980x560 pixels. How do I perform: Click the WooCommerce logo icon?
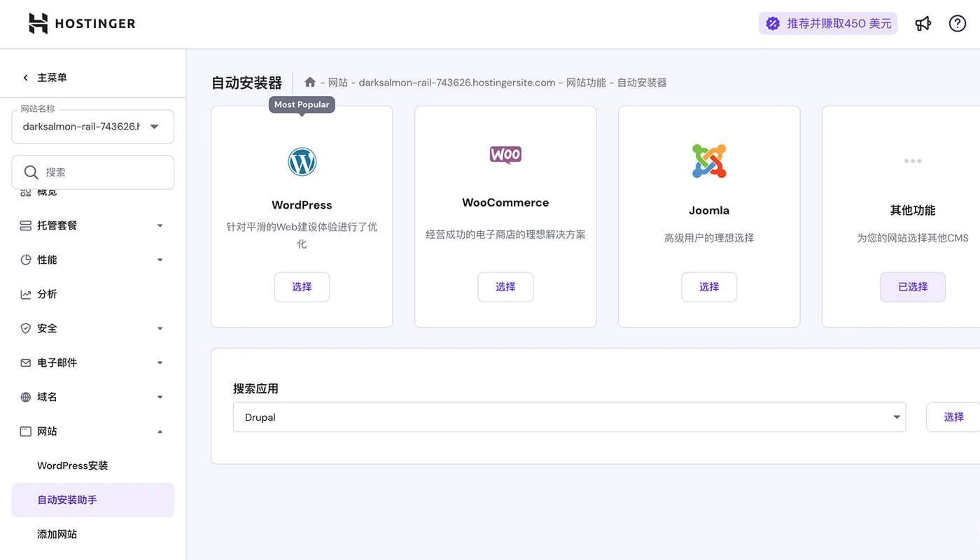(505, 155)
